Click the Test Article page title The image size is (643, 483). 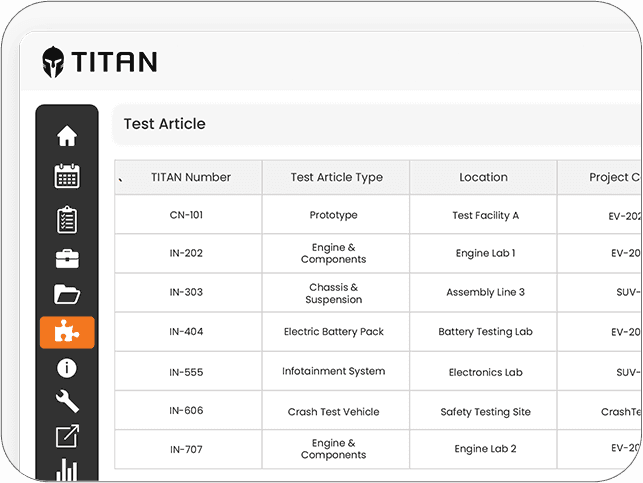pos(164,124)
